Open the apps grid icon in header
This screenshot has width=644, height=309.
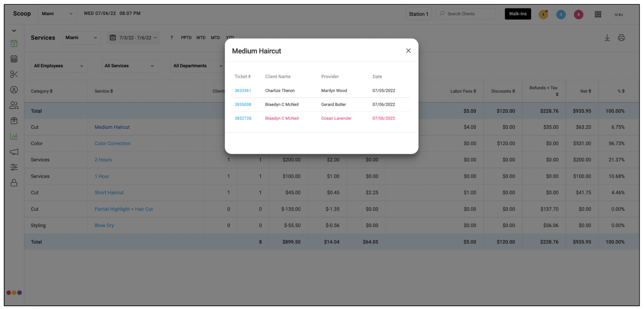[x=598, y=14]
